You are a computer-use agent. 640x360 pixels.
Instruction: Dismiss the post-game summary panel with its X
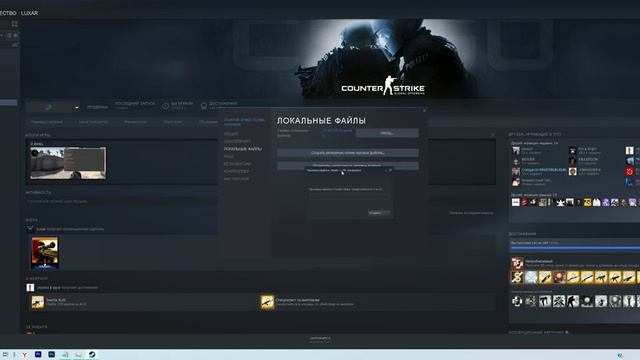[493, 135]
